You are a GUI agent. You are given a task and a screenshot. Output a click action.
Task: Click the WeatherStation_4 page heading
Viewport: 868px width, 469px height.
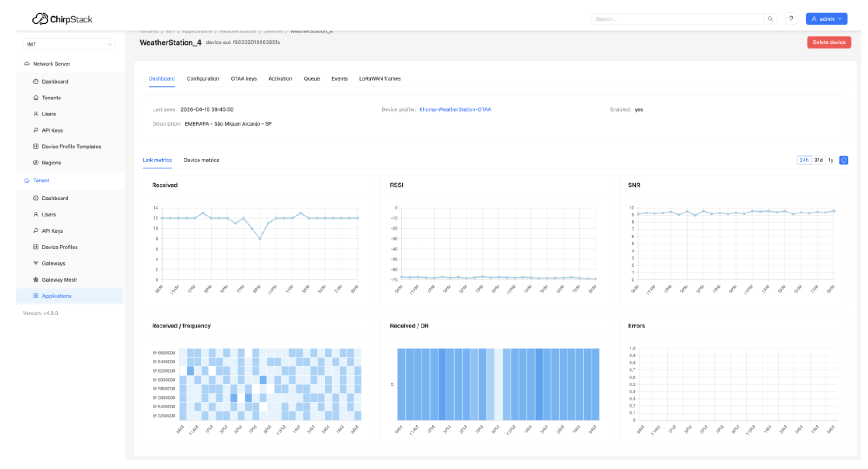pos(170,42)
